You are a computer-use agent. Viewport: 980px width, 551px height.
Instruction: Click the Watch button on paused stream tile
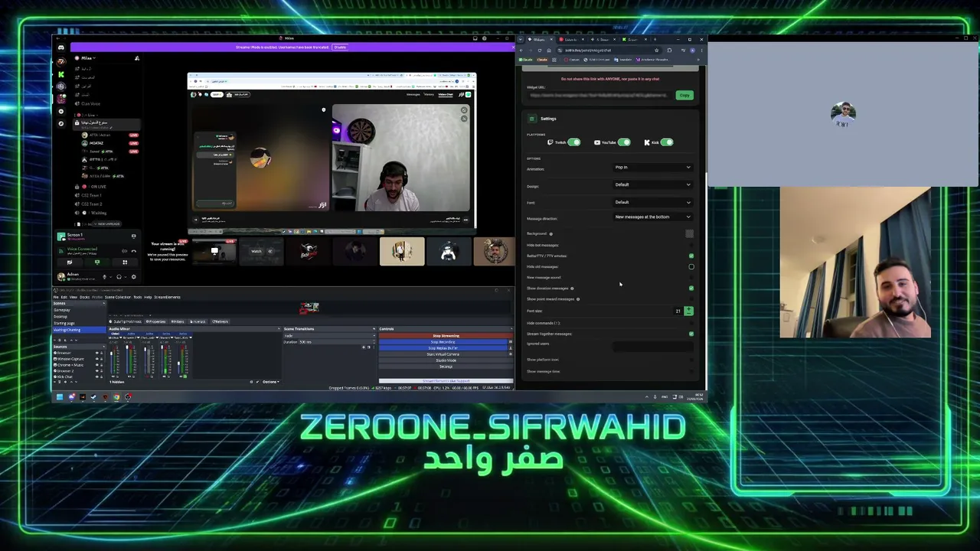pyautogui.click(x=256, y=251)
